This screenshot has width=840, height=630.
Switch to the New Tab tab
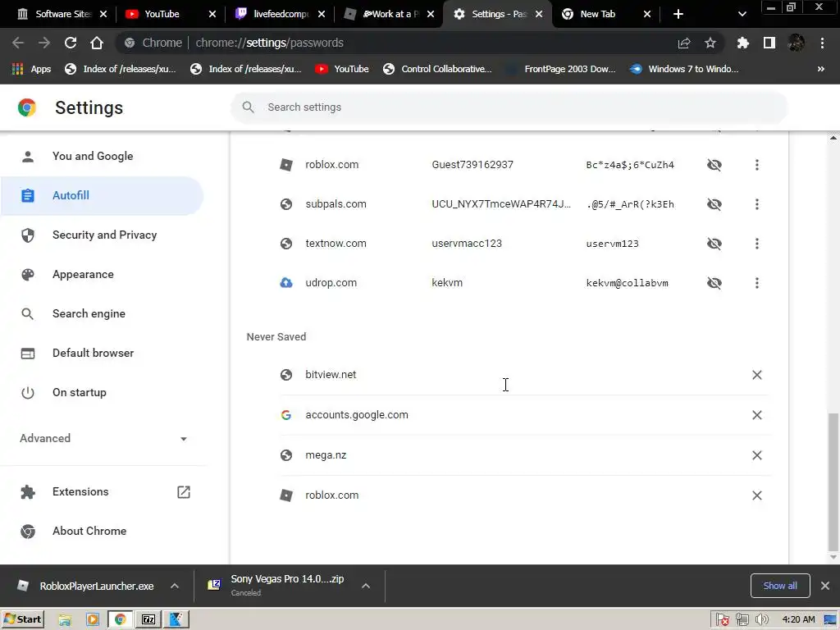click(x=605, y=14)
